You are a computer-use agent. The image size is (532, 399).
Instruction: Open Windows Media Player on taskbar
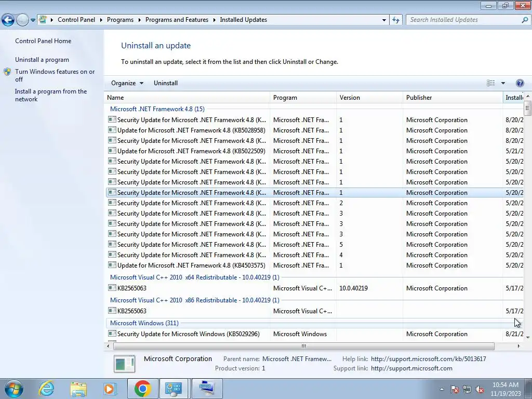[110, 389]
